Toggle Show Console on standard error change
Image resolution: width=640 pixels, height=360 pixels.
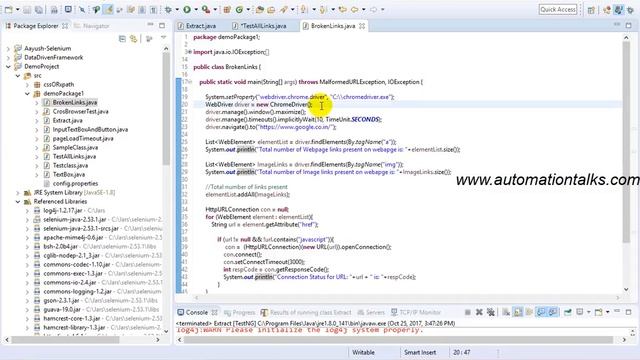tap(553, 312)
